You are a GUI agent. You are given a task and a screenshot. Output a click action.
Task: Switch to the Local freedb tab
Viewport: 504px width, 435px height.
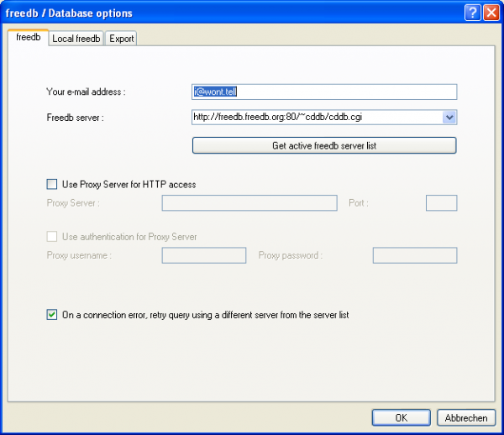(76, 39)
